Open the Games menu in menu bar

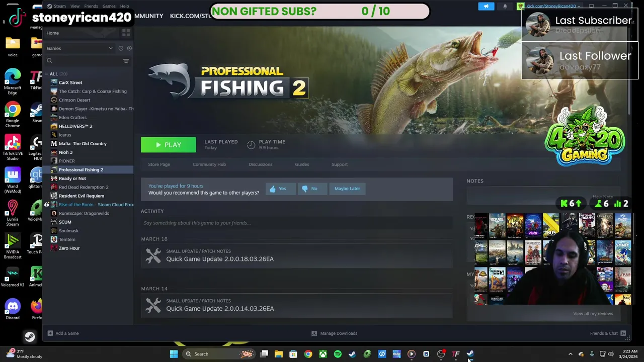point(109,6)
